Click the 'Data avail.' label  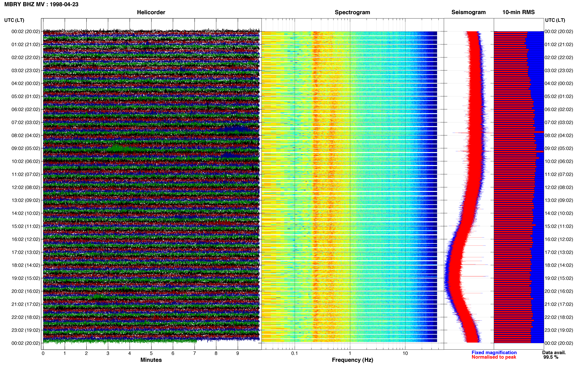[x=554, y=352]
